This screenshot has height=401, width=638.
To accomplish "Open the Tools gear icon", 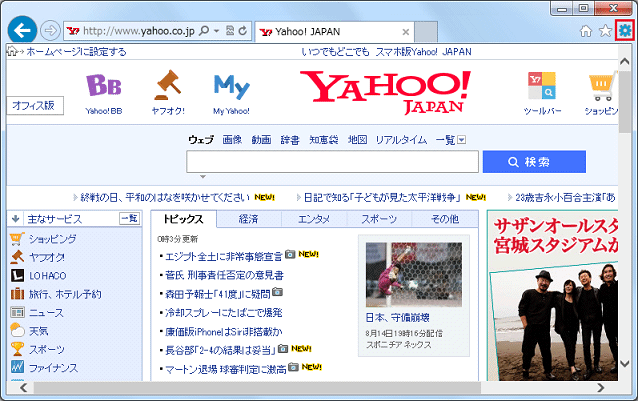I will 625,31.
